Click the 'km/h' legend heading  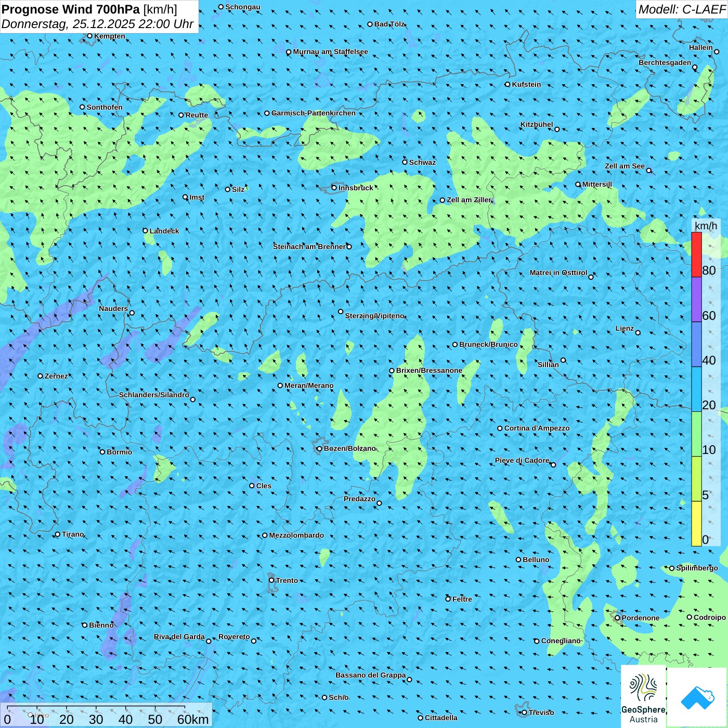pos(706,226)
